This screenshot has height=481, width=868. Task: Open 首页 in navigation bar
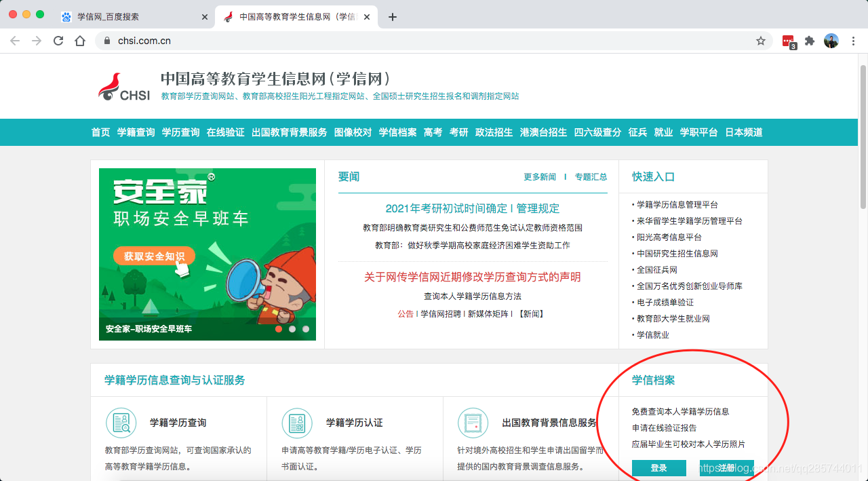(x=100, y=132)
